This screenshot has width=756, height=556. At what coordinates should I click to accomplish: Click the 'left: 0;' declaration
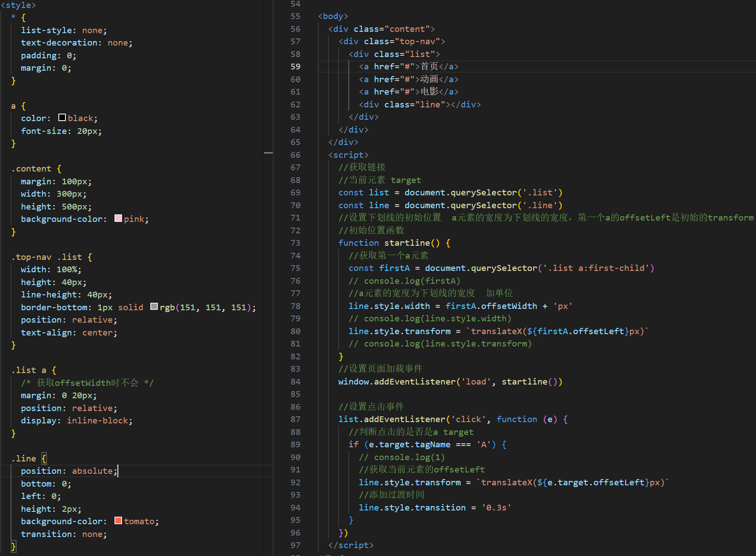pos(41,496)
